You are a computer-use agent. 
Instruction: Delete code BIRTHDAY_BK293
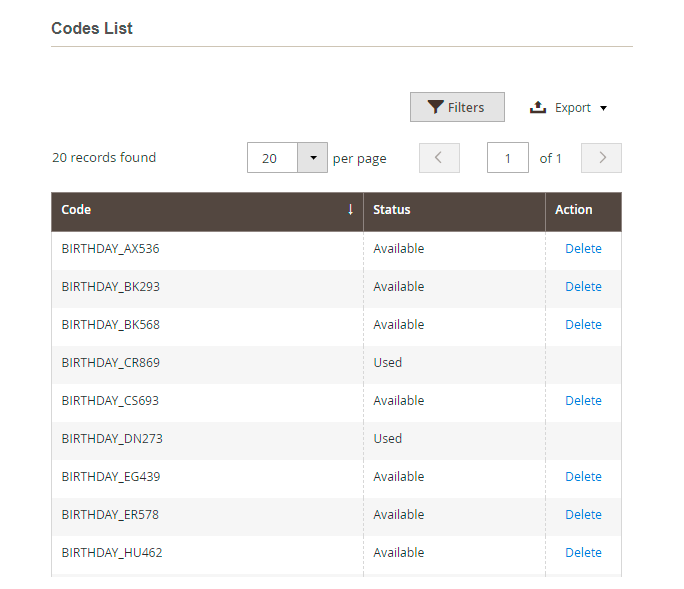pos(583,287)
